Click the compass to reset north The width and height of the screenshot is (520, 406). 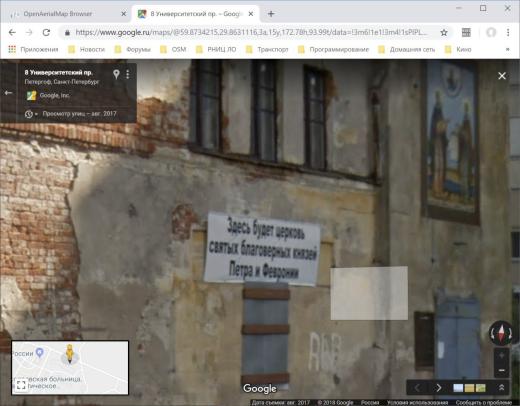coord(501,333)
